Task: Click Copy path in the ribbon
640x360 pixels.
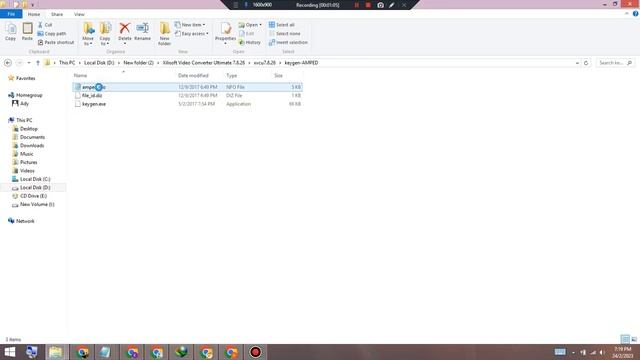Action: click(52, 33)
